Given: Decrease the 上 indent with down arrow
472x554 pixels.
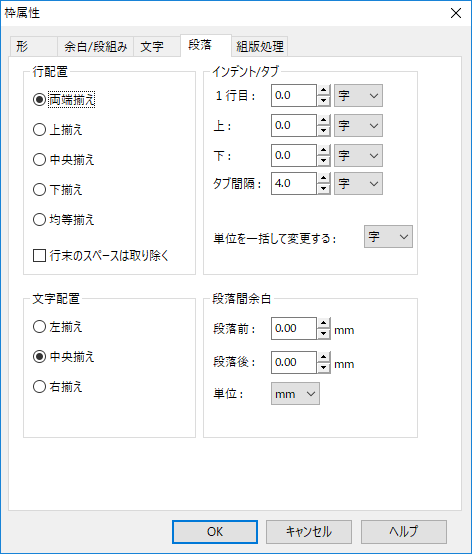Looking at the screenshot, I should pos(323,131).
